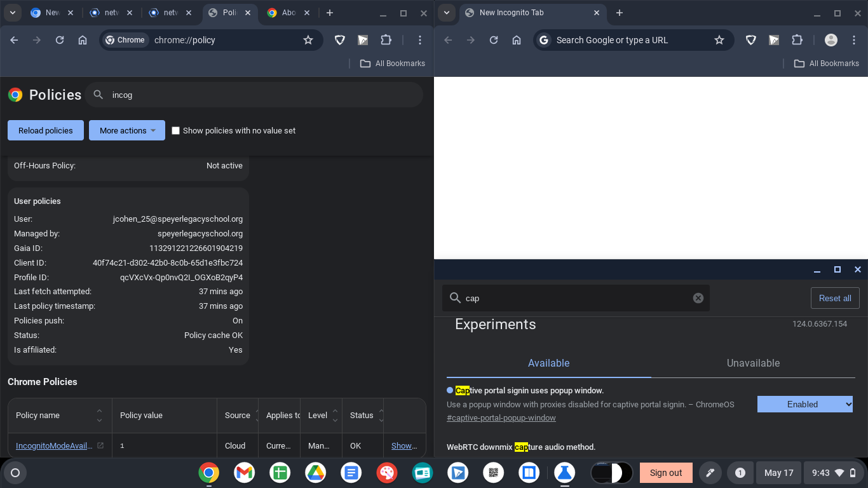Click Chrome site-info chip in address bar
The width and height of the screenshot is (868, 488).
(x=126, y=40)
